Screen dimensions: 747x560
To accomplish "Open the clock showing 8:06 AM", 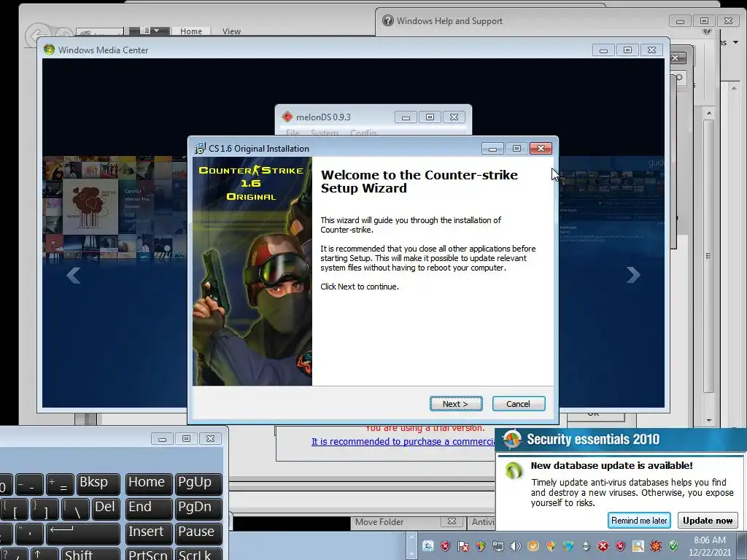I will pyautogui.click(x=709, y=545).
